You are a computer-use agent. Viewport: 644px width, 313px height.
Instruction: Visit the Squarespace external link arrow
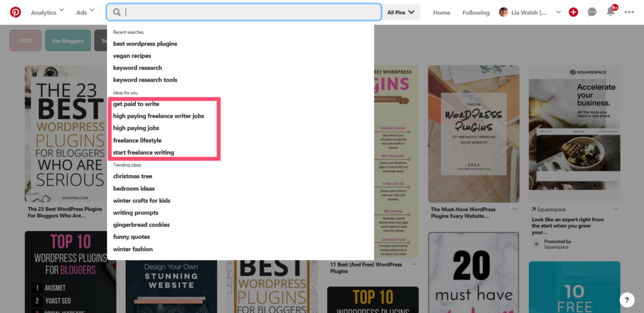(x=533, y=209)
